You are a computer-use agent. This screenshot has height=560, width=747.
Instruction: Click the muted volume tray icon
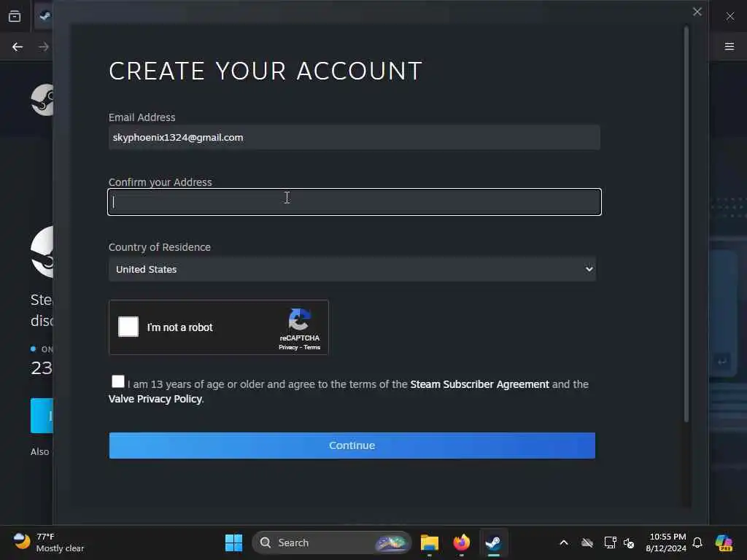[629, 542]
